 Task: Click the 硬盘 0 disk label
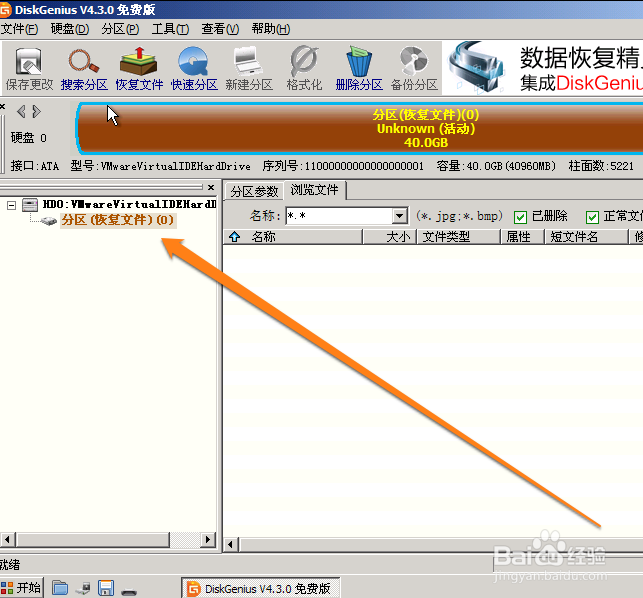coord(28,138)
